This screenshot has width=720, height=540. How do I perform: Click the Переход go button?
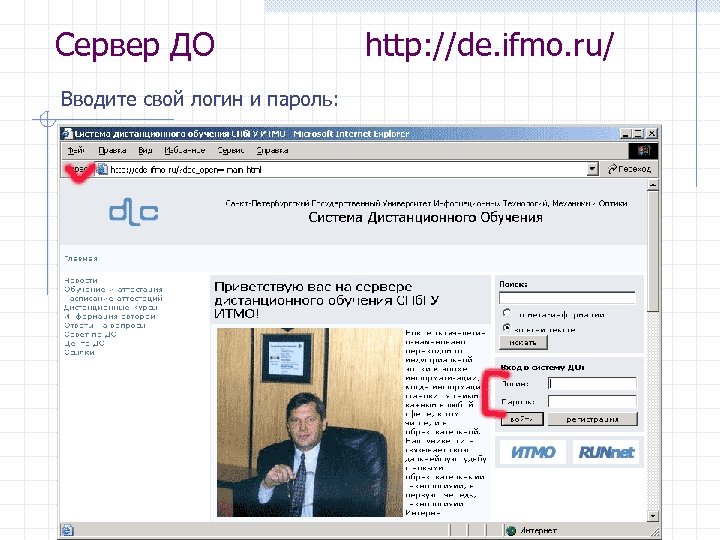(629, 169)
